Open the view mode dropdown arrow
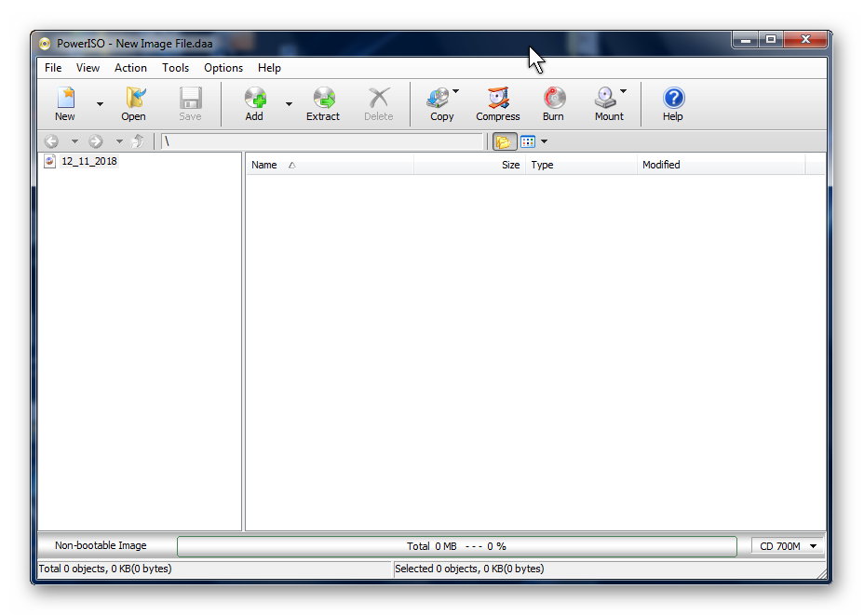 [544, 141]
